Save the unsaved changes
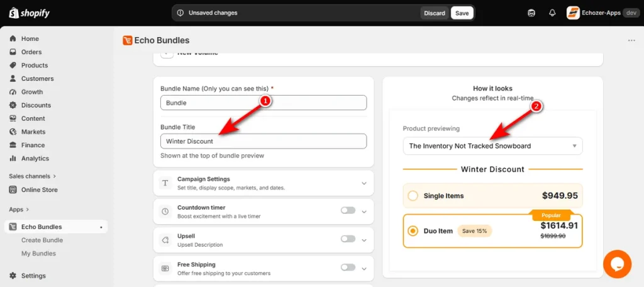The width and height of the screenshot is (644, 287). tap(462, 13)
